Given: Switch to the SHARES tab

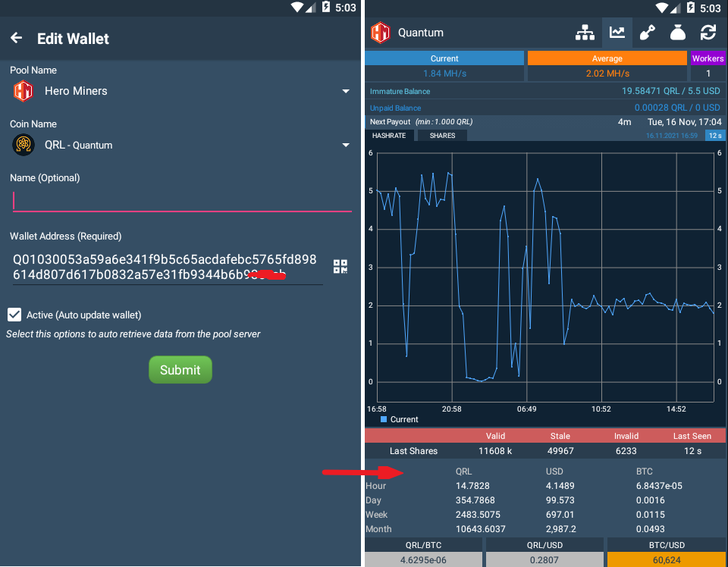Looking at the screenshot, I should pyautogui.click(x=441, y=135).
